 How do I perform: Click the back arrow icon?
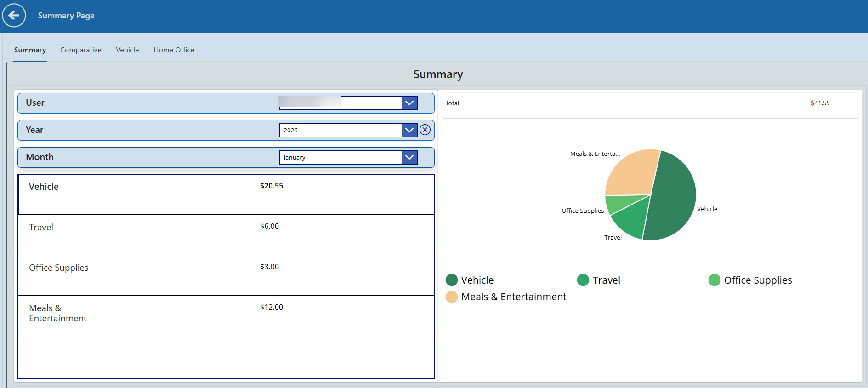pyautogui.click(x=14, y=16)
